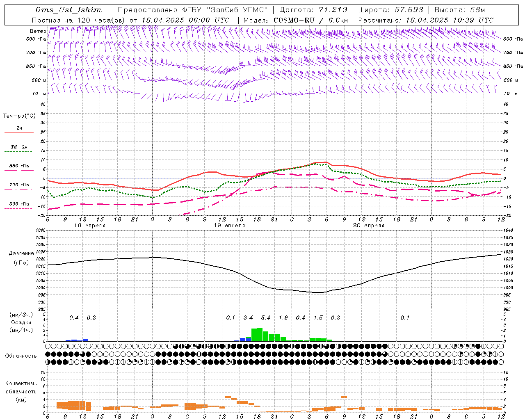Click the date label 20 апреля
Screen dimensions: 525x420
coord(369,226)
